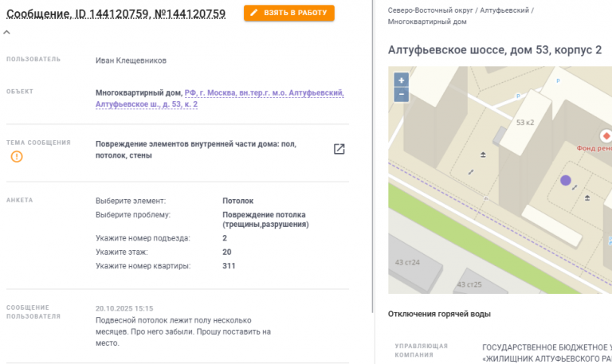This screenshot has width=612, height=364.
Task: Click the parking 'P' icon on the map
Action: tap(517, 96)
